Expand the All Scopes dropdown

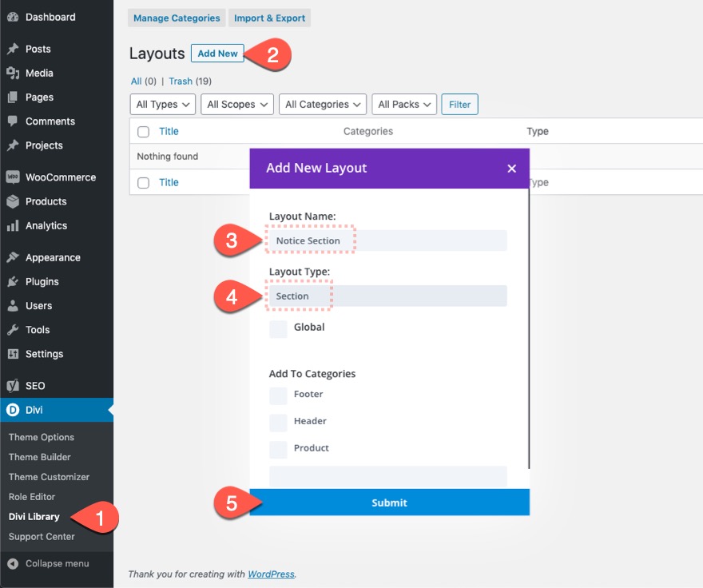(x=236, y=104)
